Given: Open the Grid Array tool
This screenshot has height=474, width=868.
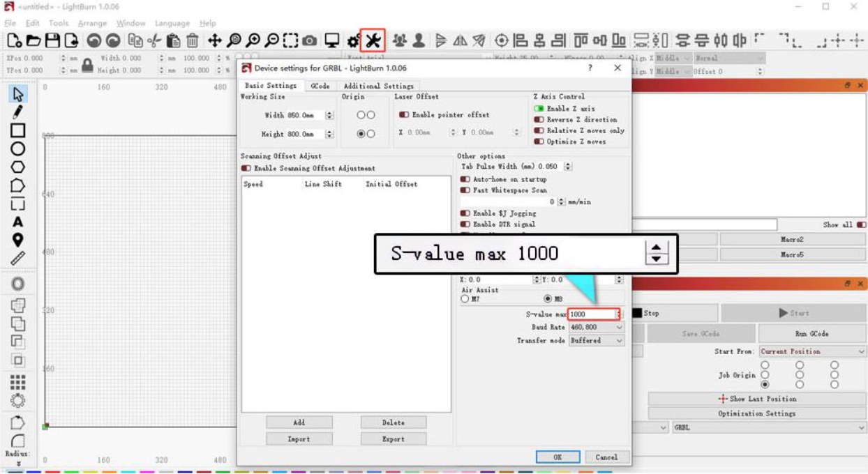Looking at the screenshot, I should [18, 382].
